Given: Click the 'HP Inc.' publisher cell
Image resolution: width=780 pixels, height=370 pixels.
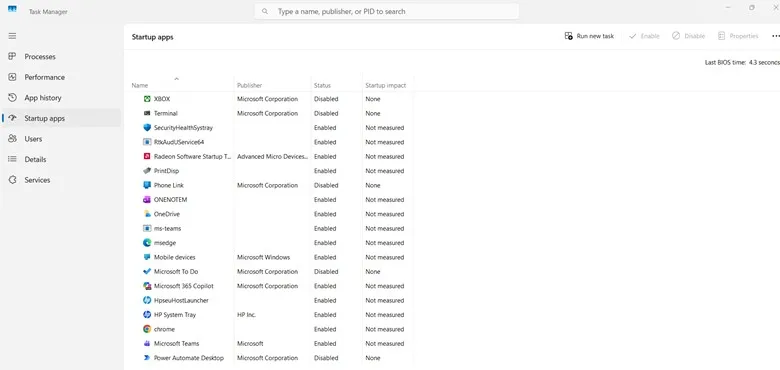Looking at the screenshot, I should click(246, 315).
